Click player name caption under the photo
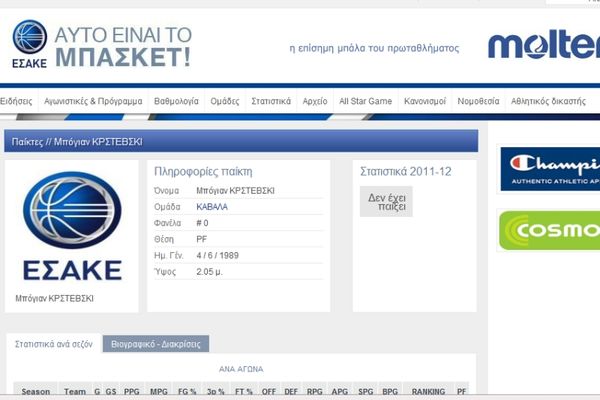 54,299
